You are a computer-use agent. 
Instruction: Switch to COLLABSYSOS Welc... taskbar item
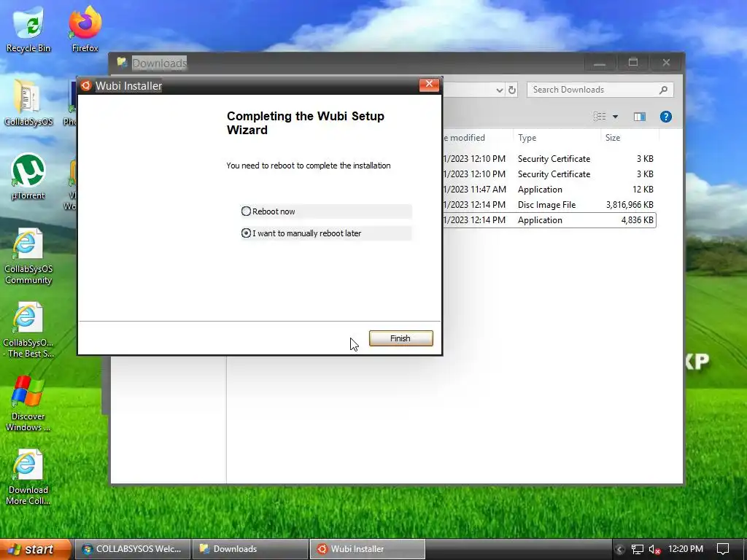133,549
